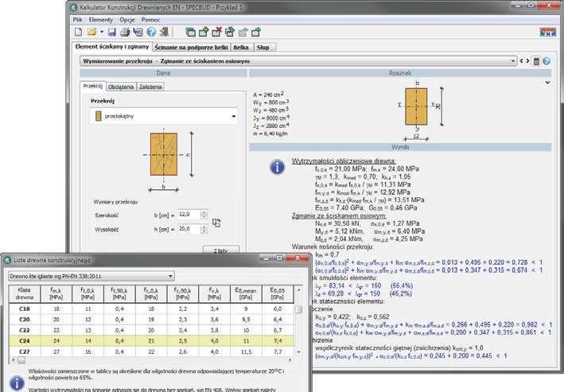Save the project with the floppy disk icon
The width and height of the screenshot is (564, 392).
click(112, 32)
